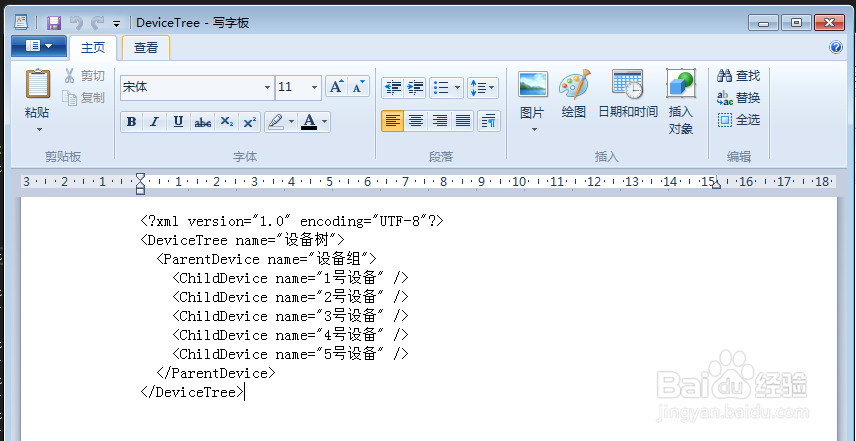Switch to the 主页 tab
Image resolution: width=856 pixels, height=441 pixels.
pos(93,47)
